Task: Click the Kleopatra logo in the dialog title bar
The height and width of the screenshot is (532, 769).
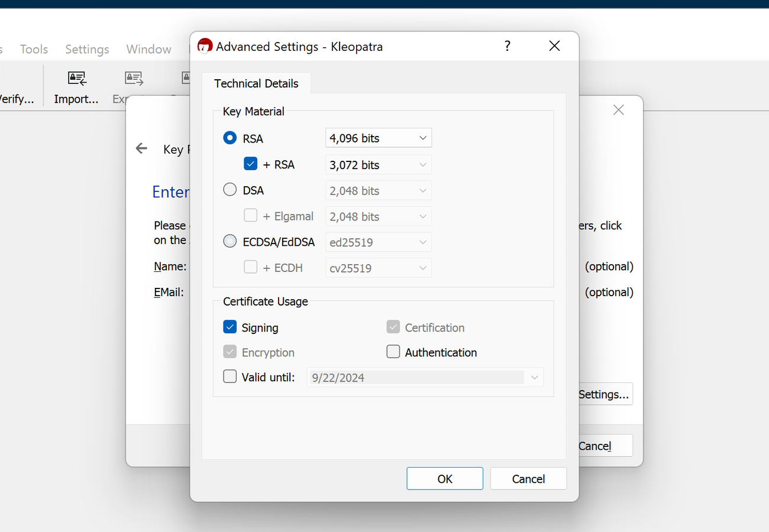Action: coord(205,45)
